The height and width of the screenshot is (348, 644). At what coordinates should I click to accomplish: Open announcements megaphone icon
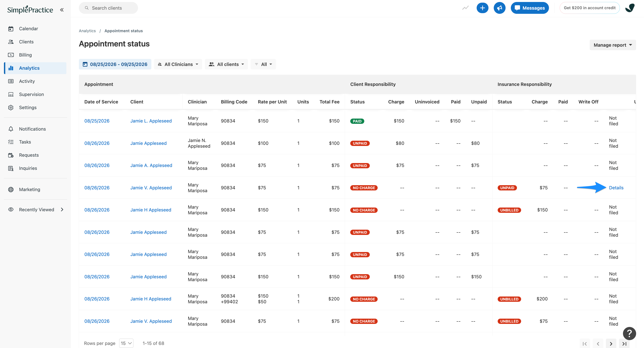499,8
